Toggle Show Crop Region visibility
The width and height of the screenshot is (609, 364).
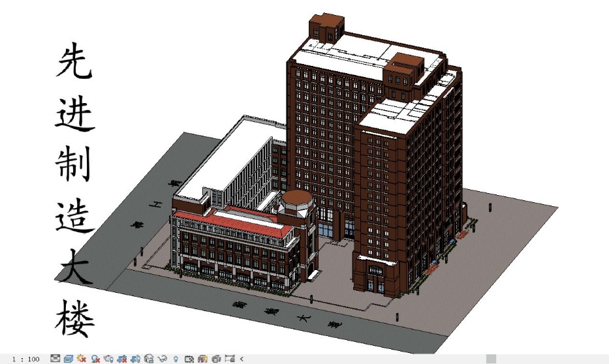136,359
